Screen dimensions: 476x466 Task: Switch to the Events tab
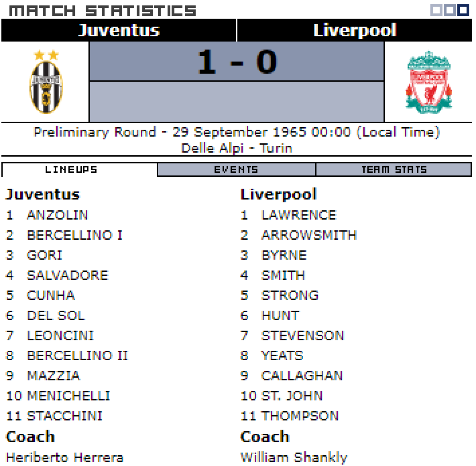click(x=236, y=170)
